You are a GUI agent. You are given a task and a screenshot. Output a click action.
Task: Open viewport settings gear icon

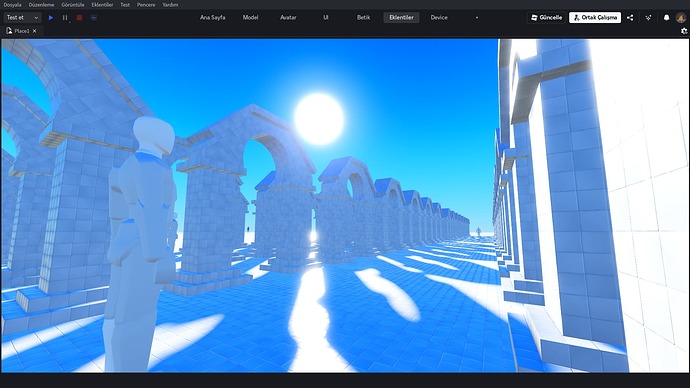click(x=684, y=31)
